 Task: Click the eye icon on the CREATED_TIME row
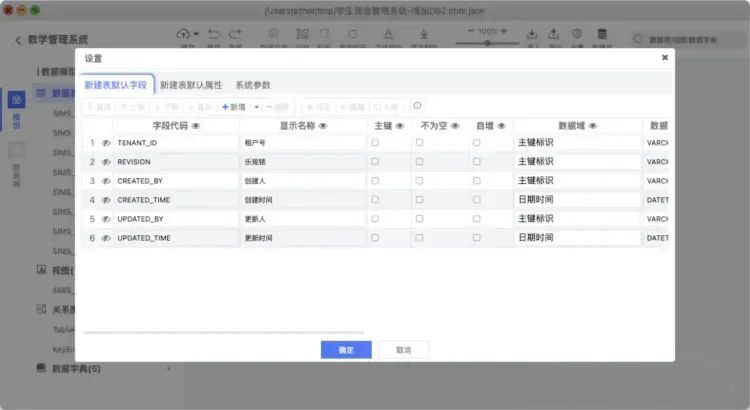click(106, 200)
